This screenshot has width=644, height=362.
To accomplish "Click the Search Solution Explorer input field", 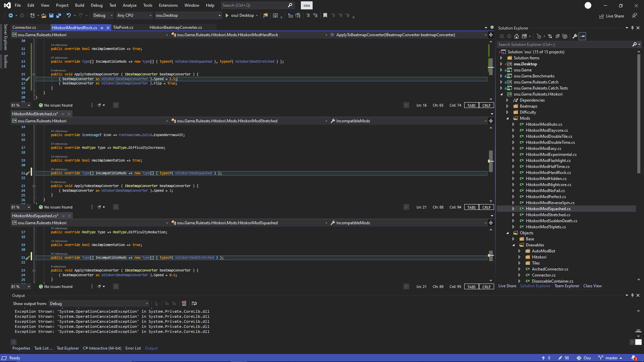I will 564,45.
